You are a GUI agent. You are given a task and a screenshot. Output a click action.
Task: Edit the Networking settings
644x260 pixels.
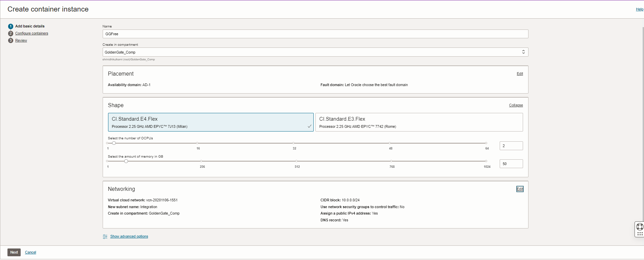coord(520,189)
